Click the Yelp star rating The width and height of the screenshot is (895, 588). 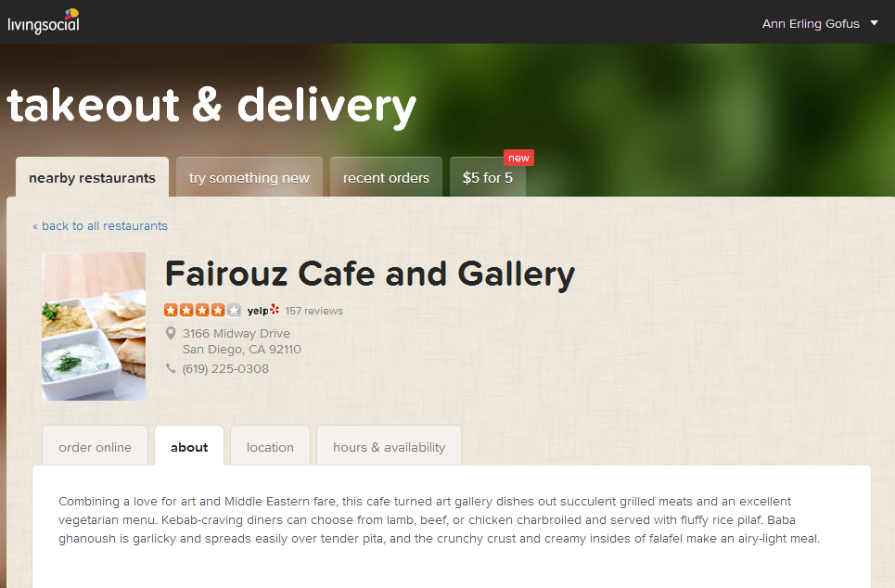pyautogui.click(x=202, y=310)
